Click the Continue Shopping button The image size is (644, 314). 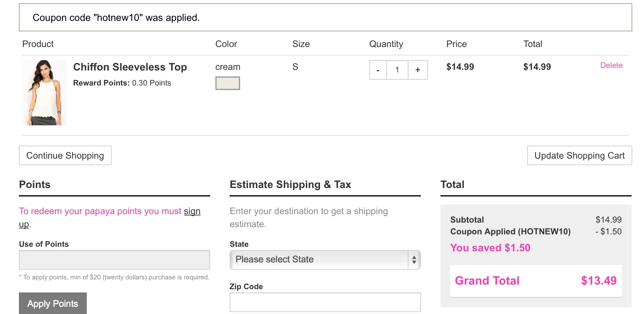pos(65,155)
